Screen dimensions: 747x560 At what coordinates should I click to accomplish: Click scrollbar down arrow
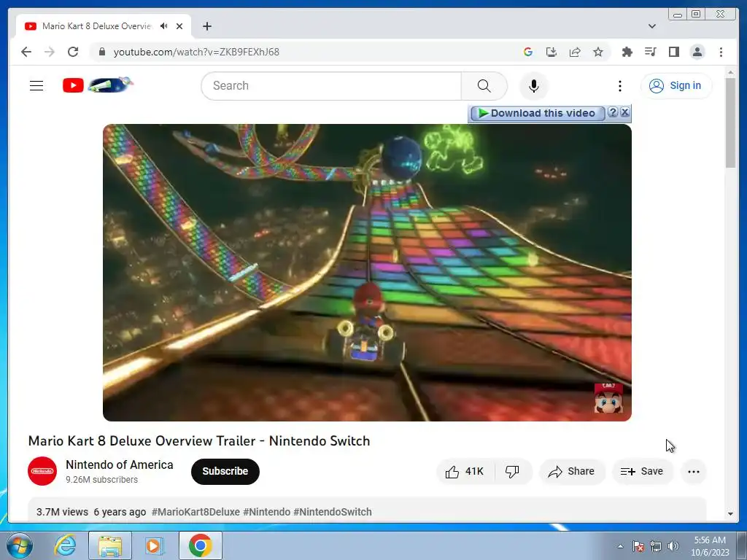tap(730, 514)
